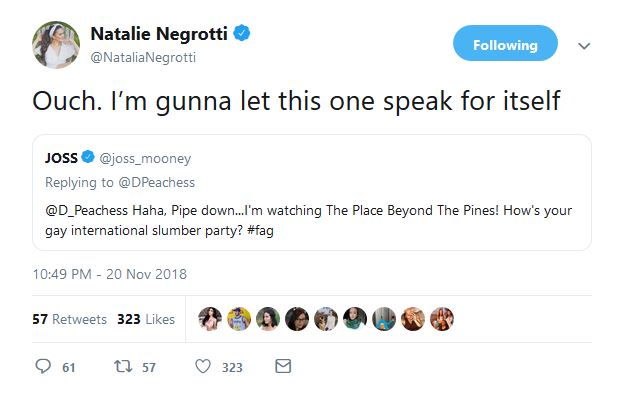Expand the tweet options chevron
This screenshot has width=624, height=401.
pos(585,46)
